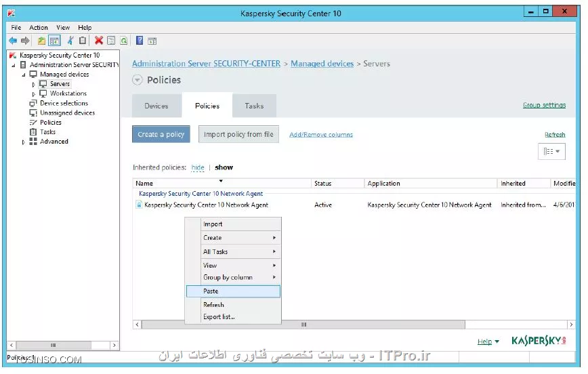Image resolution: width=588 pixels, height=374 pixels.
Task: Sort by the Status column header
Action: click(x=337, y=183)
